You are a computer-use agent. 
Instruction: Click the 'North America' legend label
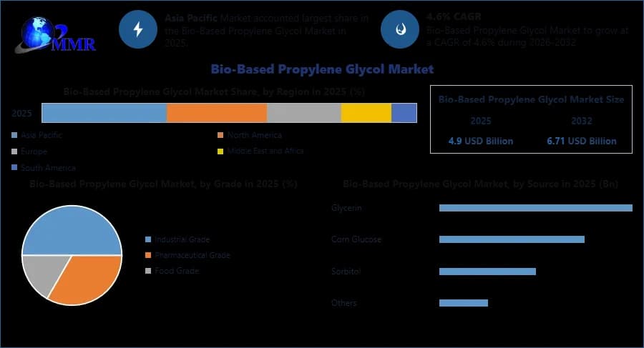click(255, 135)
